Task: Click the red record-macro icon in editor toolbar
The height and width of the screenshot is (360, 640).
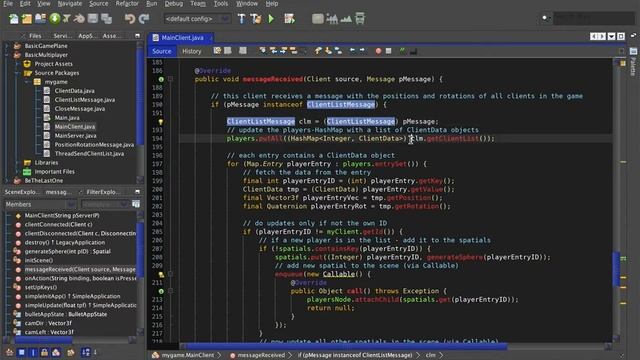Action: pos(378,51)
